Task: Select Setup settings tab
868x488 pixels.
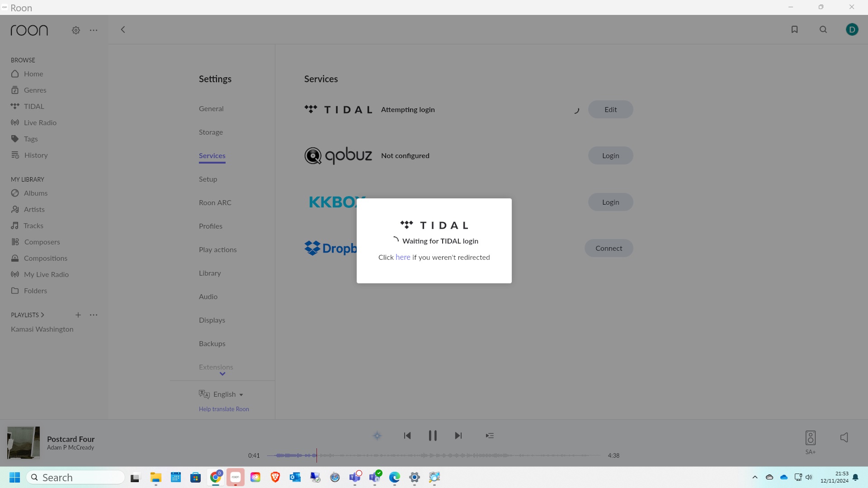Action: click(x=208, y=179)
